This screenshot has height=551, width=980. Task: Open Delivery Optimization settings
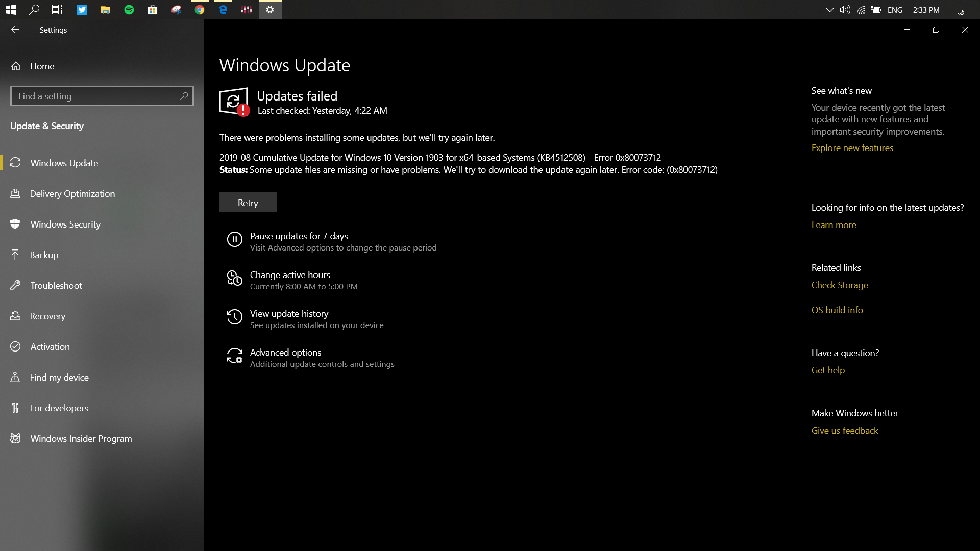pyautogui.click(x=72, y=193)
